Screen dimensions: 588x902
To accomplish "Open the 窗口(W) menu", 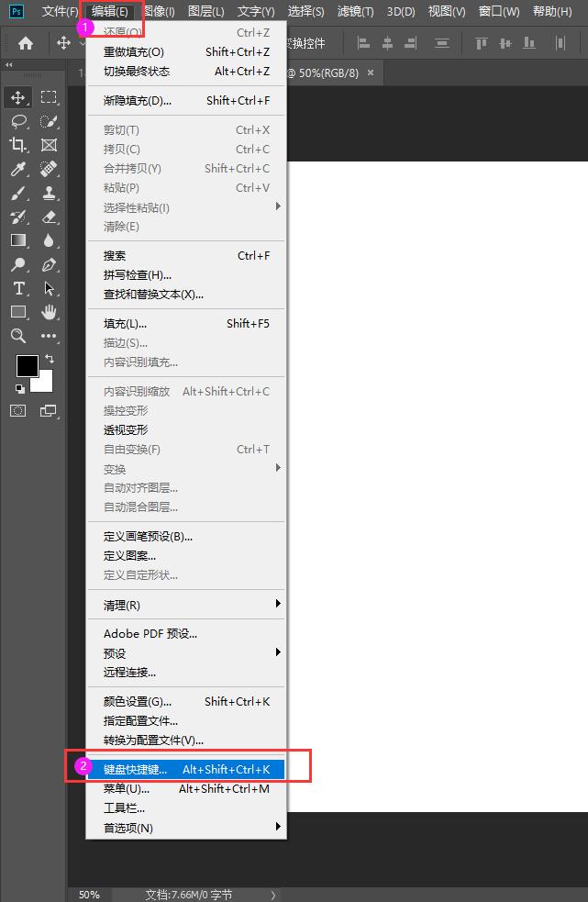I will [499, 12].
